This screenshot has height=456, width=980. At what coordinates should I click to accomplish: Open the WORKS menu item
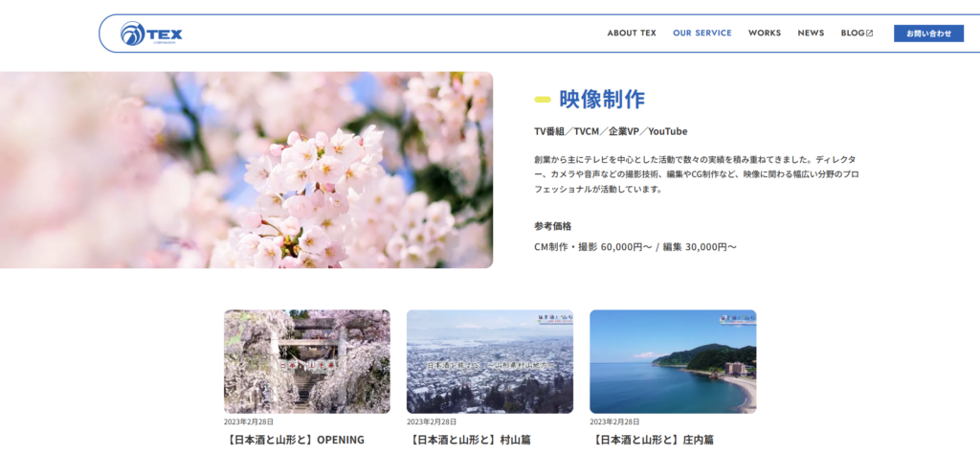[x=765, y=34]
